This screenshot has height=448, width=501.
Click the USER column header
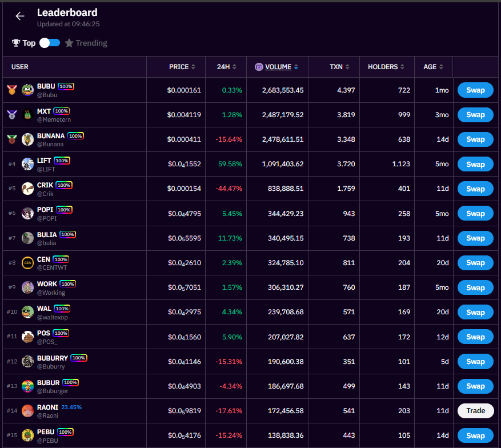click(x=20, y=67)
